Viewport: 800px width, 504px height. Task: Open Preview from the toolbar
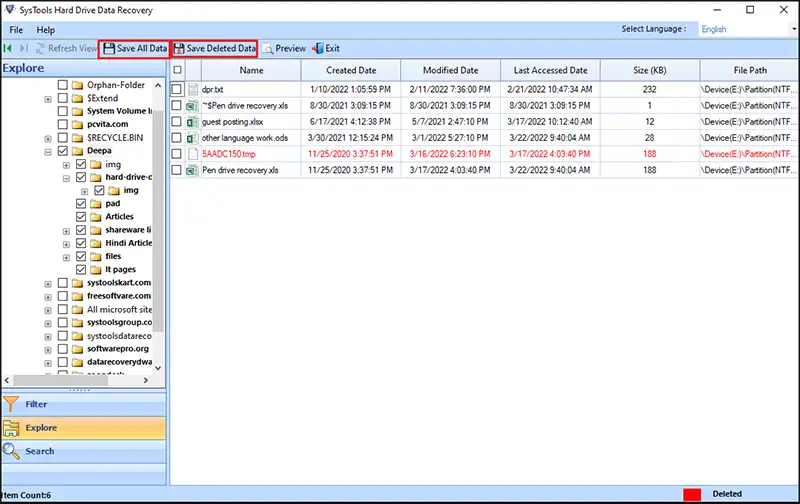[x=284, y=48]
